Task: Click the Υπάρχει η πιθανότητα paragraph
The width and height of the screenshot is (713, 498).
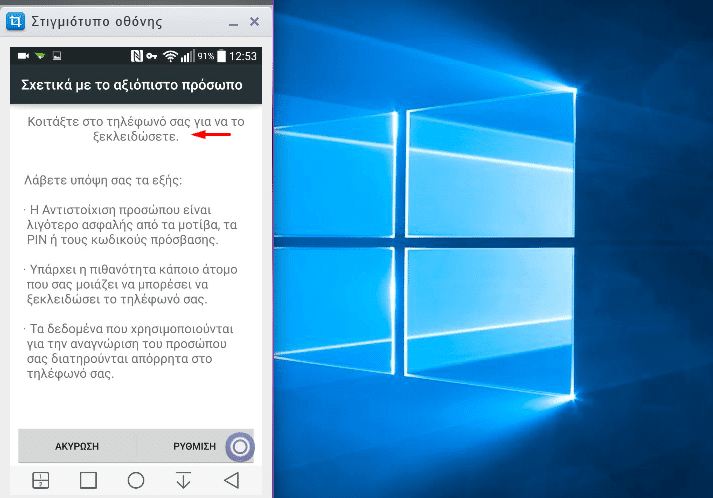Action: [131, 284]
